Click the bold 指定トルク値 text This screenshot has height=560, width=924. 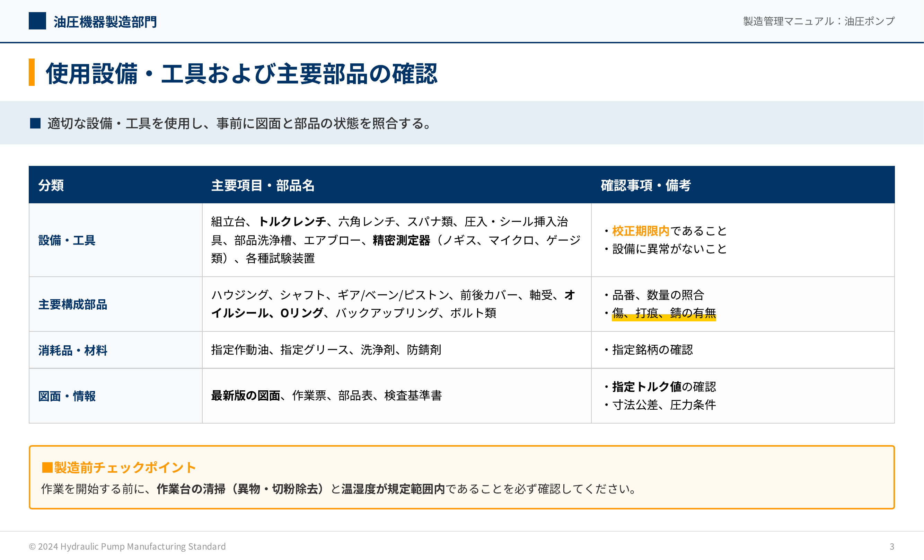coord(646,387)
